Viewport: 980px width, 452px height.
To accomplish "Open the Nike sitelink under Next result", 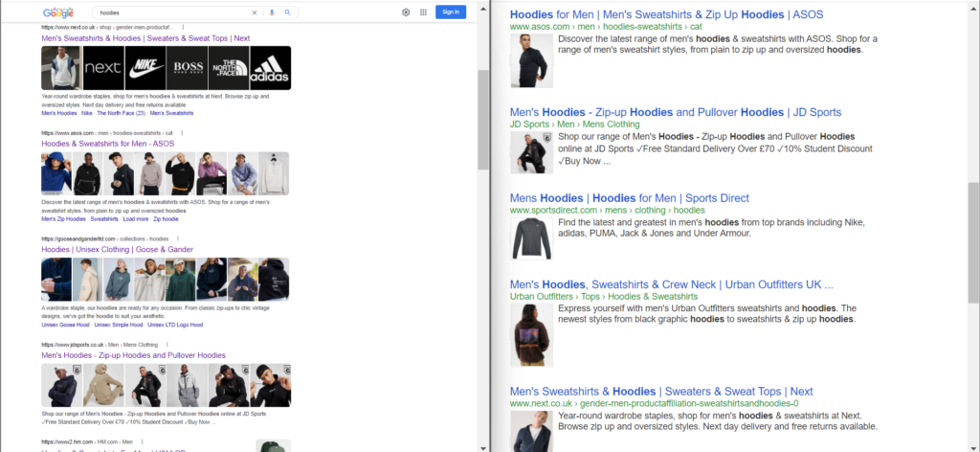I will pos(86,113).
